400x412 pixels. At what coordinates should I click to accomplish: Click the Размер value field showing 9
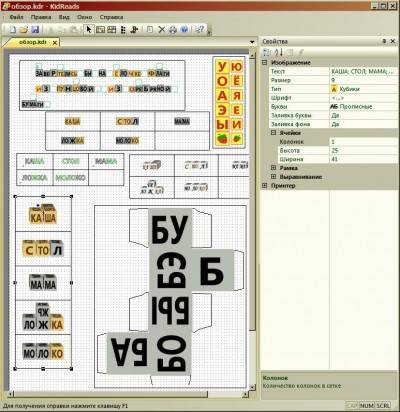[363, 80]
